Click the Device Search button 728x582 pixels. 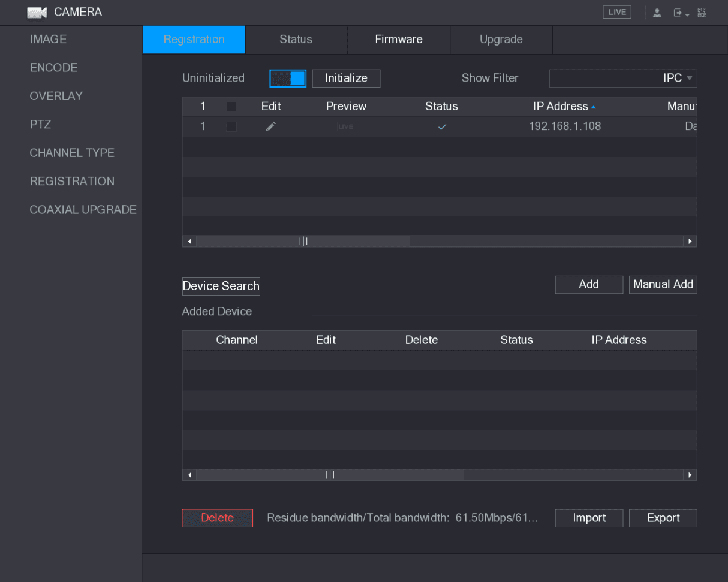pyautogui.click(x=221, y=286)
